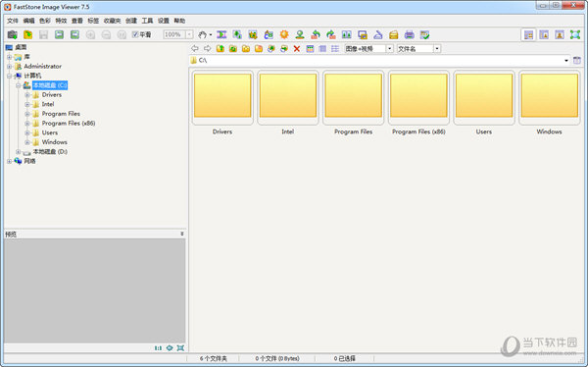Select the hand pan tool

click(202, 35)
